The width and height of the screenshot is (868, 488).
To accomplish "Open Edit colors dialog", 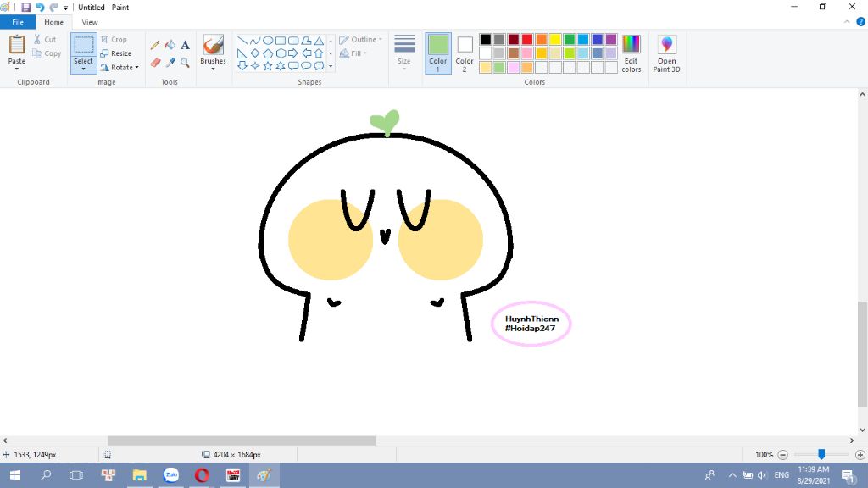I will coord(631,53).
